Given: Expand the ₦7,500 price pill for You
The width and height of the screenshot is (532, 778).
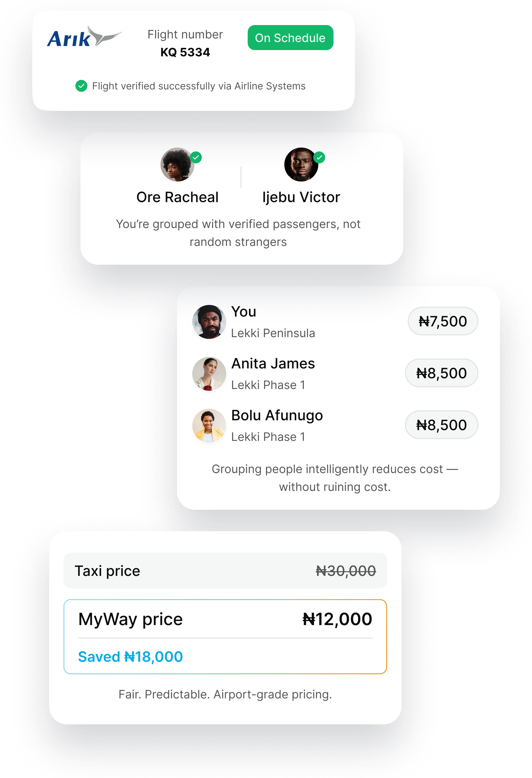Looking at the screenshot, I should [443, 321].
